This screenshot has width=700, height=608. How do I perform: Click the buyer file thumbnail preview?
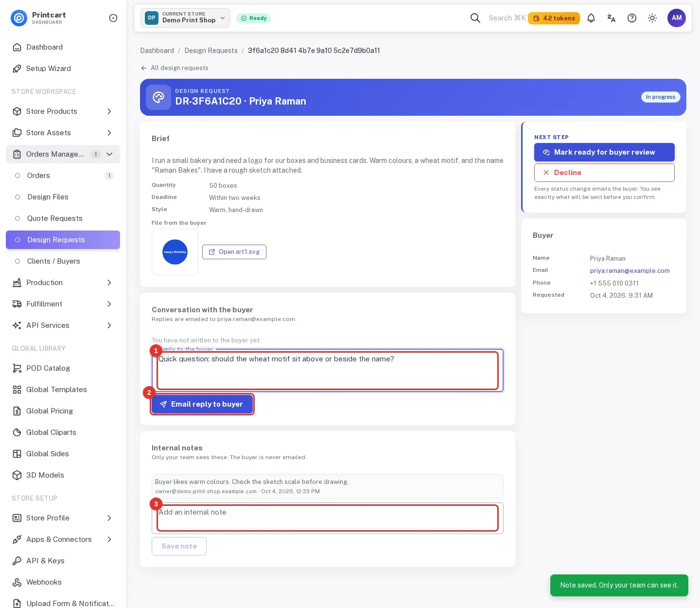click(175, 252)
